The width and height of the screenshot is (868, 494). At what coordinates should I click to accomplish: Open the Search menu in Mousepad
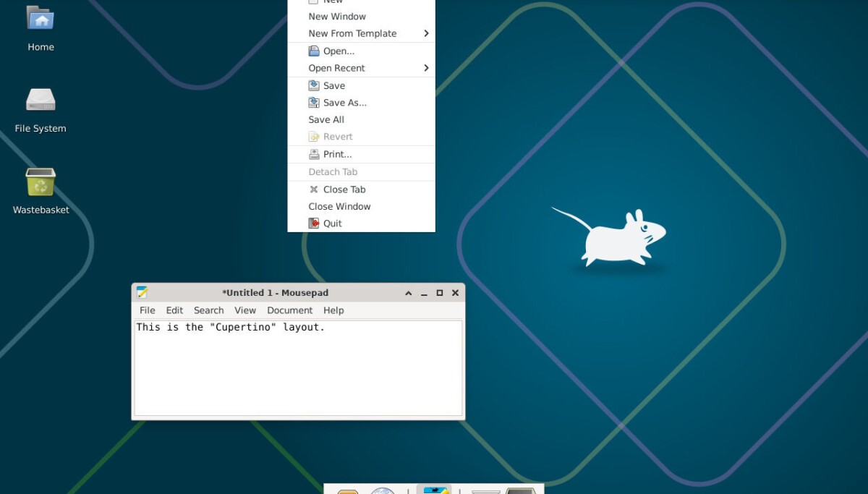click(209, 310)
